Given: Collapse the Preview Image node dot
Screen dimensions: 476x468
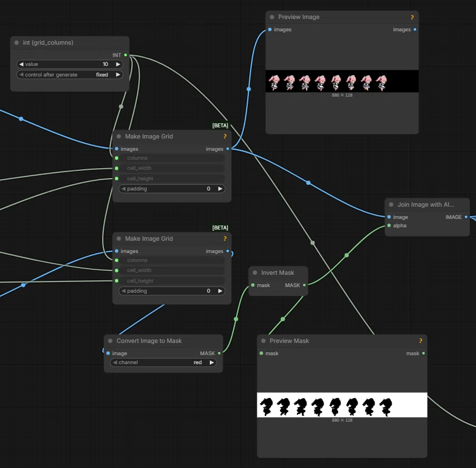Looking at the screenshot, I should (x=272, y=17).
